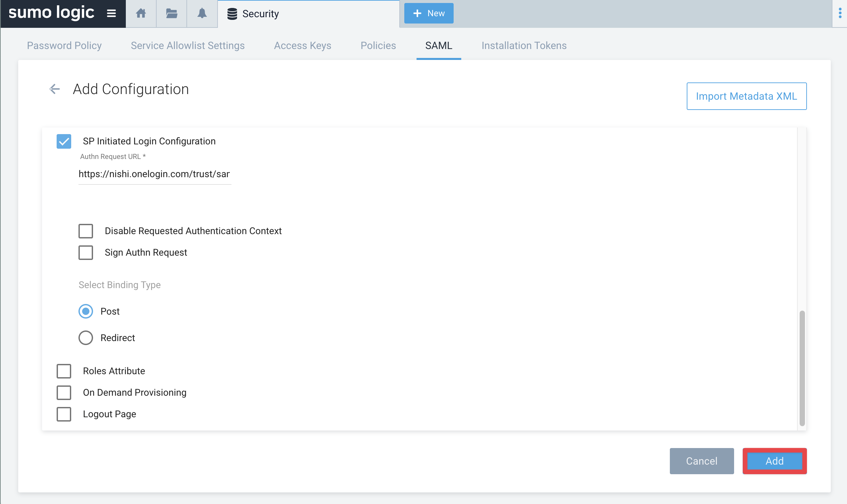Open the Library folder icon

coord(172,14)
